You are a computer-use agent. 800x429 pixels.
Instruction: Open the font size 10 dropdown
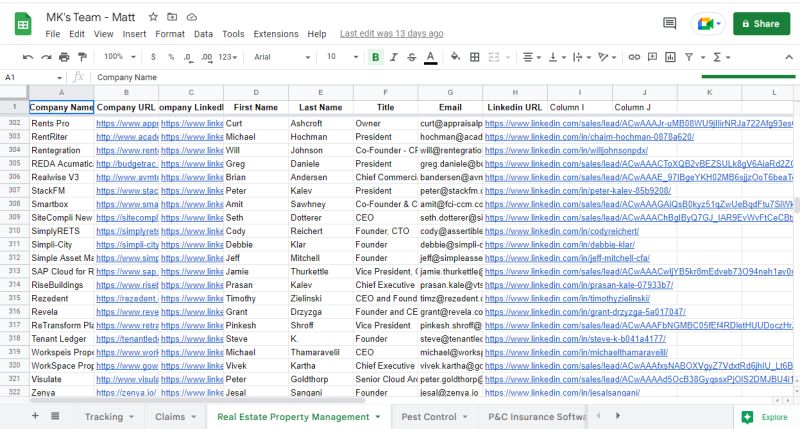coord(342,57)
